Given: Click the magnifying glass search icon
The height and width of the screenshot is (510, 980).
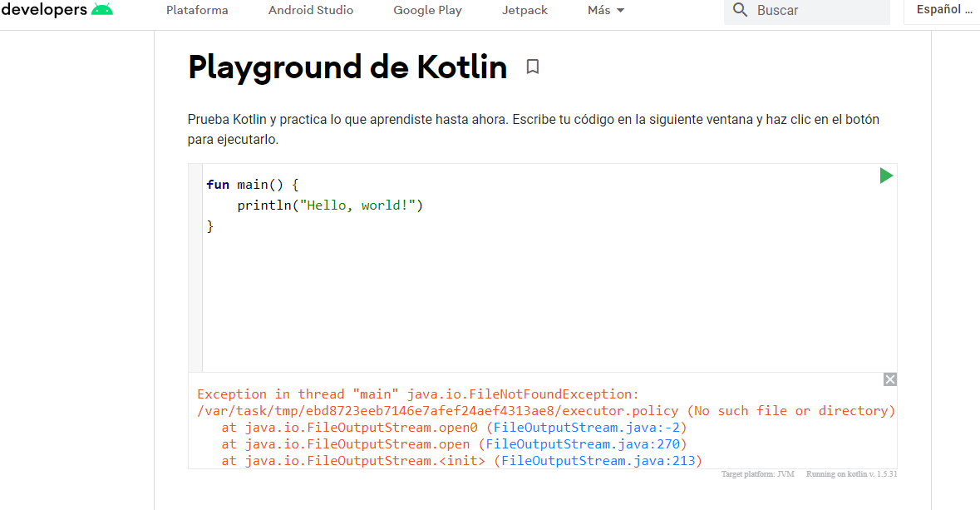Looking at the screenshot, I should (740, 10).
